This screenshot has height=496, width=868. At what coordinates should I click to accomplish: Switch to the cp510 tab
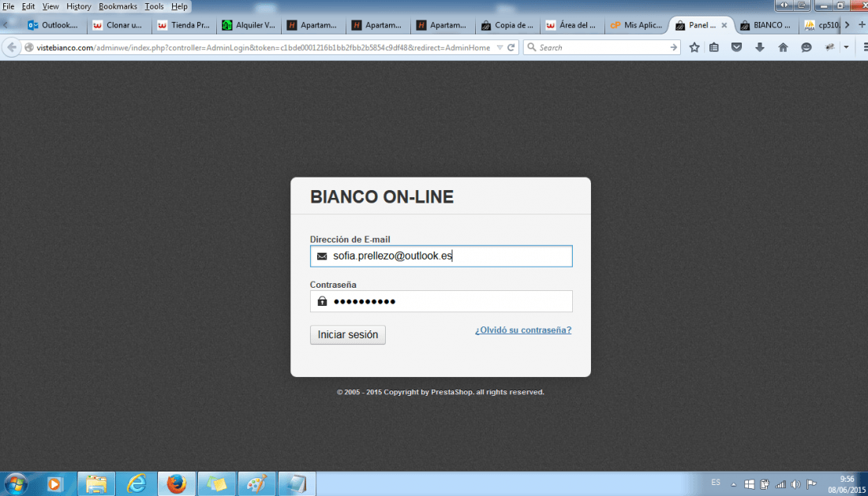[x=821, y=25]
